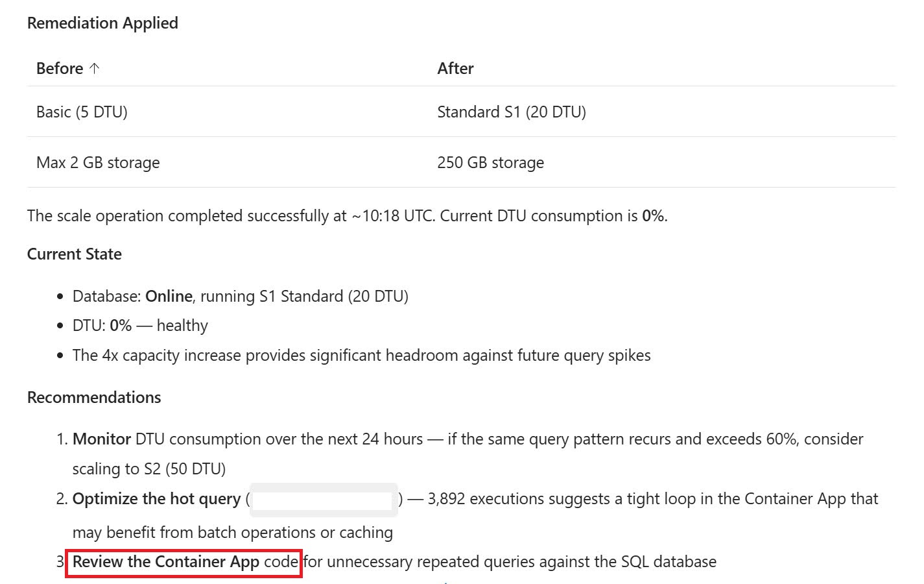This screenshot has width=924, height=584.
Task: Click the scaling to S2 (50 DTU) line
Action: 148,469
